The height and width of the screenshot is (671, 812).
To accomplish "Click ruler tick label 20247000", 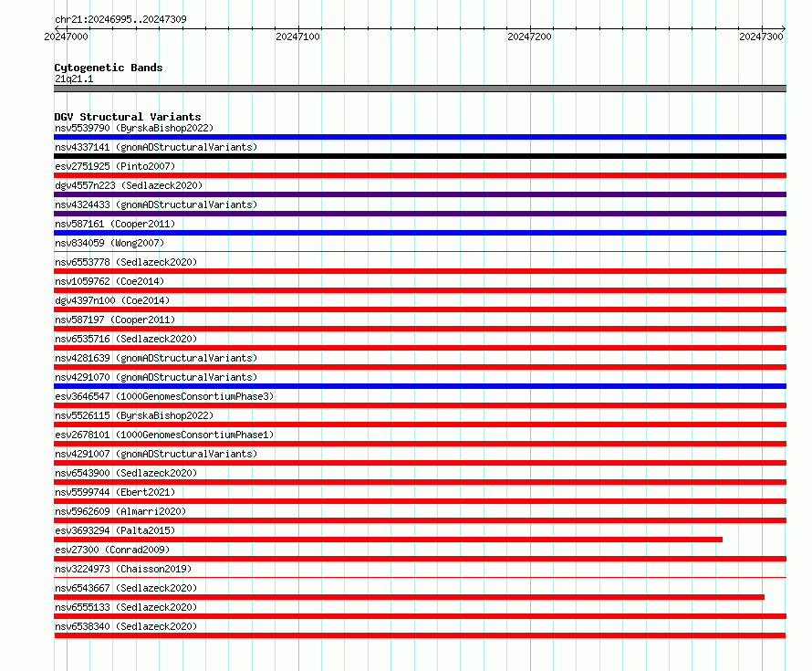I will tap(67, 37).
